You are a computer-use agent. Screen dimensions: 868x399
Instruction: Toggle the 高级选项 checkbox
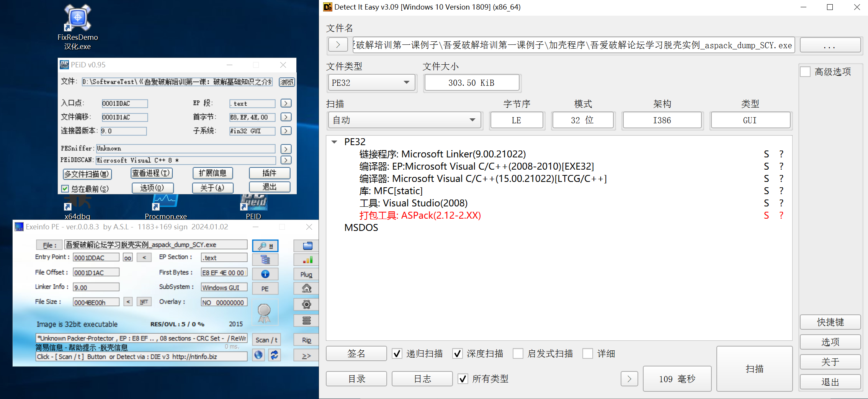pyautogui.click(x=806, y=72)
